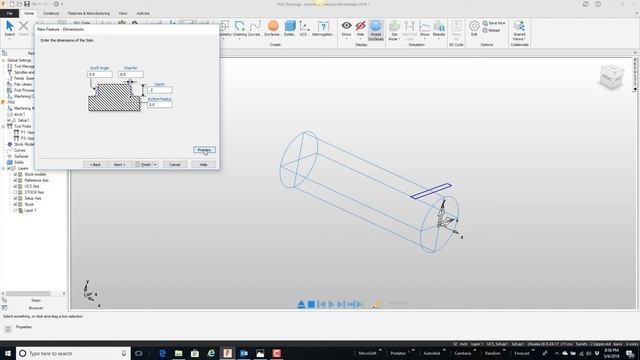
Task: Switch to View ribbon tab
Action: click(122, 13)
